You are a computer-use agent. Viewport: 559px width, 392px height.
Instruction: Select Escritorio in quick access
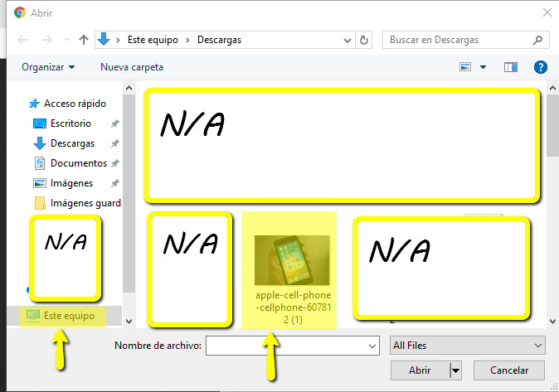(70, 123)
